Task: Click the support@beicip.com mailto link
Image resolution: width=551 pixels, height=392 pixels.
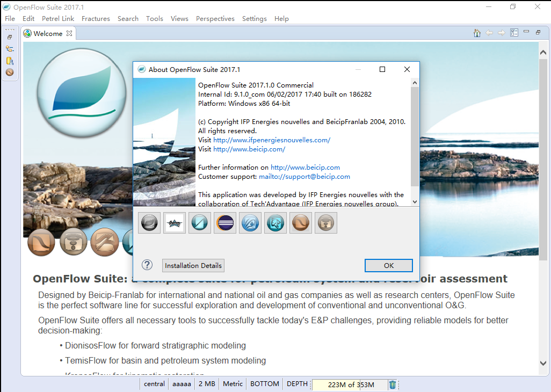Action: (305, 176)
